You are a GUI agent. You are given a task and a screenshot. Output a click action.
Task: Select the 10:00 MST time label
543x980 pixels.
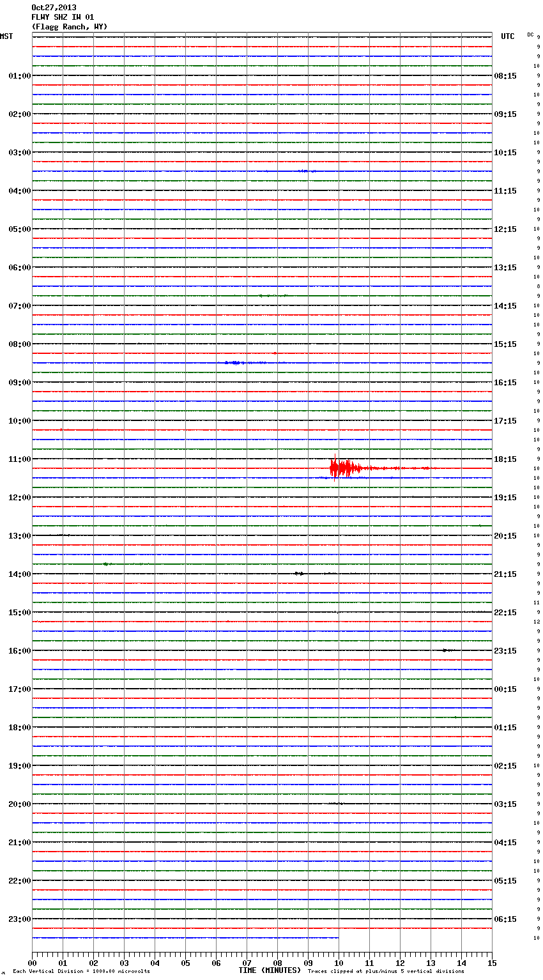(x=20, y=421)
